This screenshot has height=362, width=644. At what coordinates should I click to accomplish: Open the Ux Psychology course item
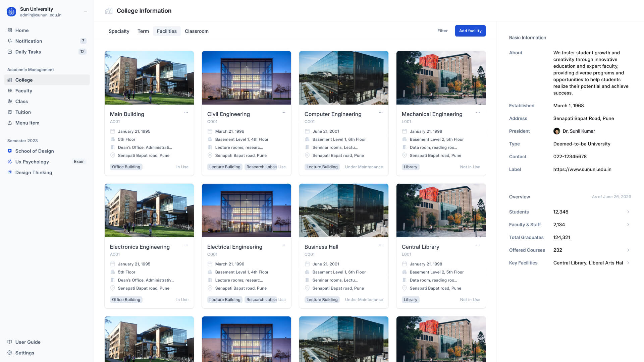click(47, 162)
